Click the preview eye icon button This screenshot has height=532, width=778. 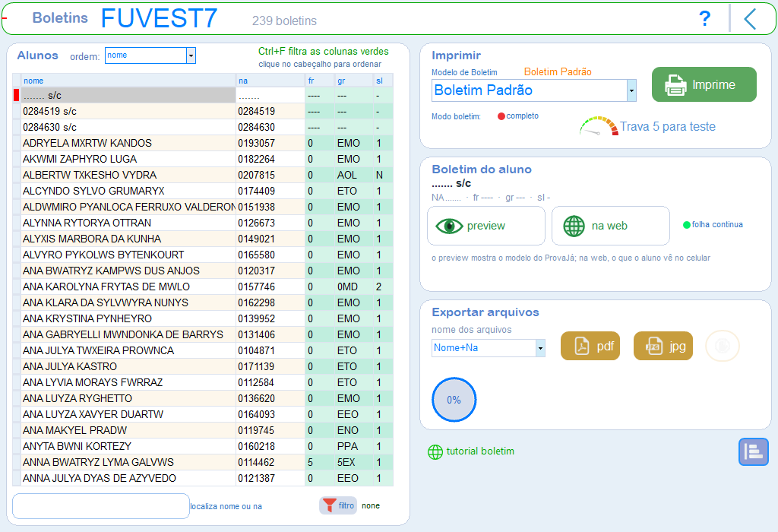coord(486,226)
